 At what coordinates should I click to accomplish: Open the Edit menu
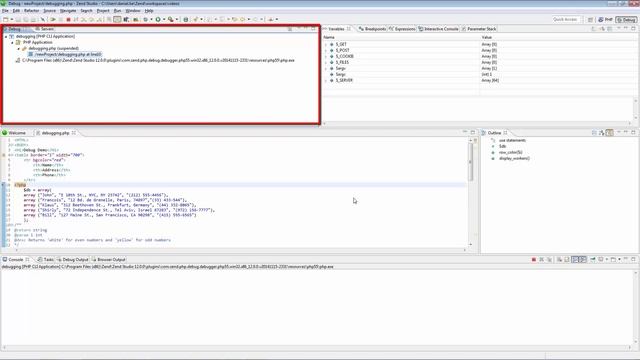[x=16, y=11]
